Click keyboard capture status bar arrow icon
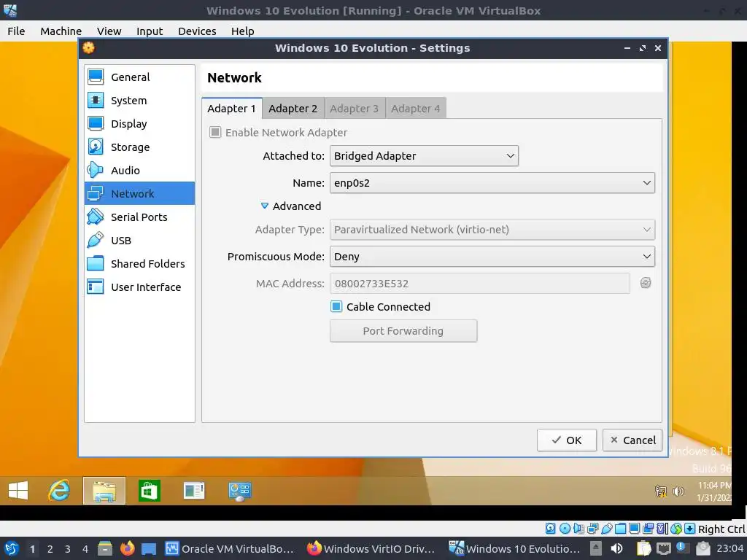747x560 pixels. [x=690, y=529]
